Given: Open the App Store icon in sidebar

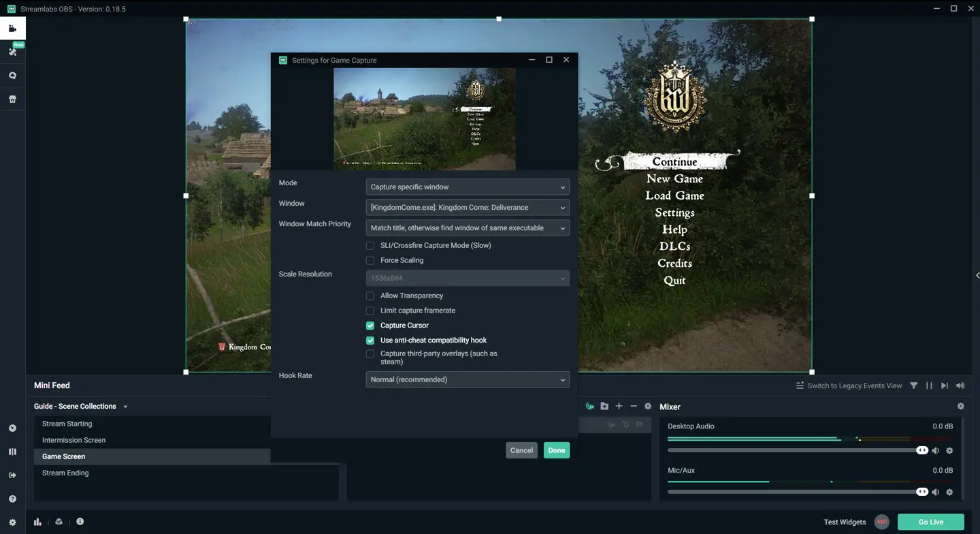Looking at the screenshot, I should [12, 99].
